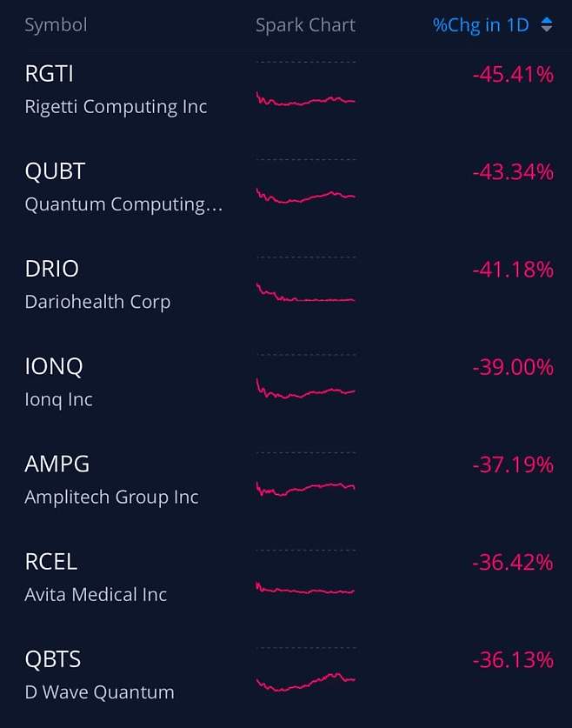Select Rigetti Computing Inc company name
The image size is (572, 728).
[116, 107]
